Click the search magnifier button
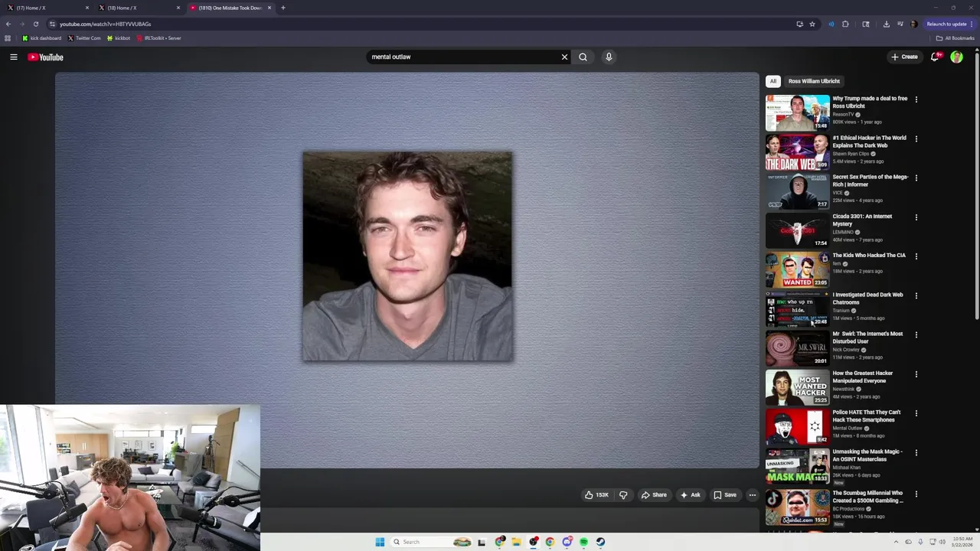 pos(583,57)
